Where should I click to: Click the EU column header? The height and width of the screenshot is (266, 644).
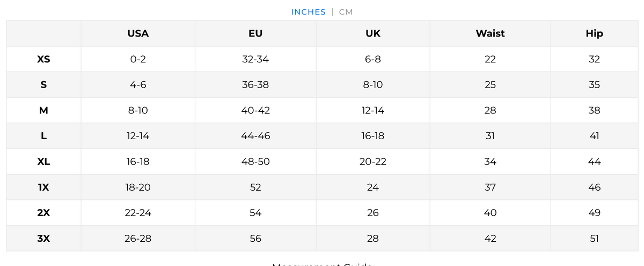point(255,33)
